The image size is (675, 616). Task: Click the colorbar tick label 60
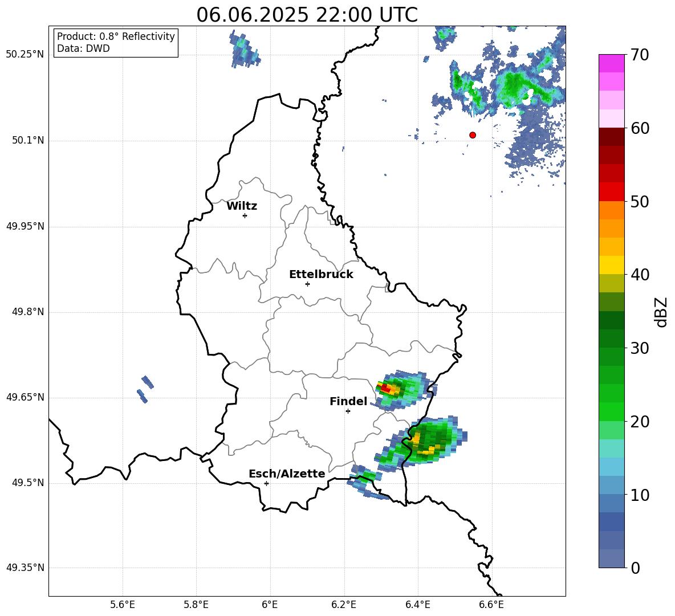click(x=640, y=128)
